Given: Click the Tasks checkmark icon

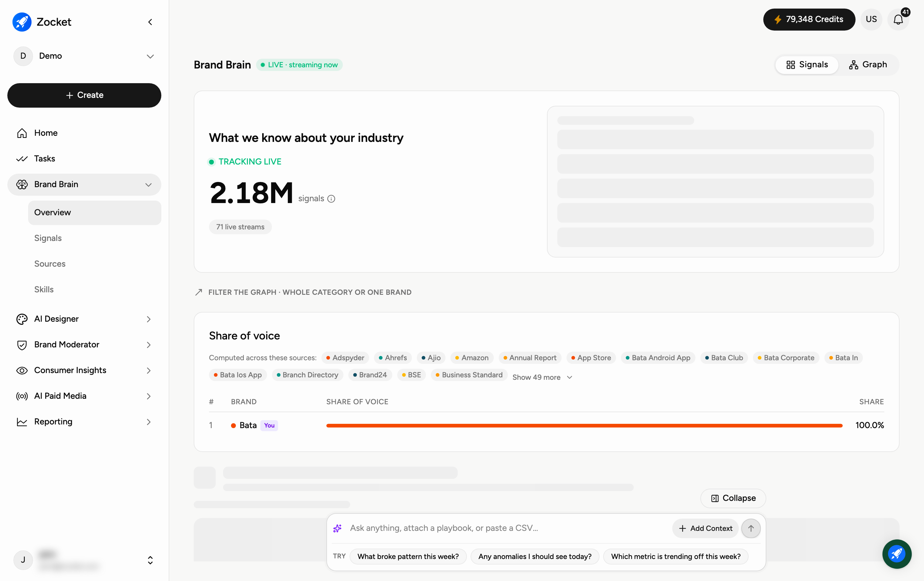Looking at the screenshot, I should click(x=22, y=159).
